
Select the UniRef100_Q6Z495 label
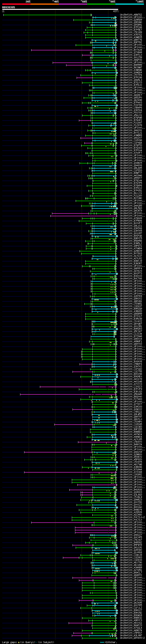(x=131, y=603)
